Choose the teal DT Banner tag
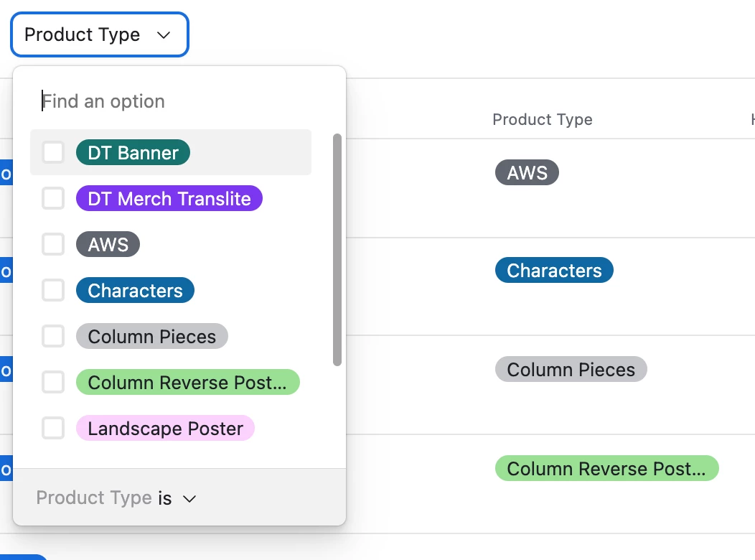755x560 pixels. 133,153
